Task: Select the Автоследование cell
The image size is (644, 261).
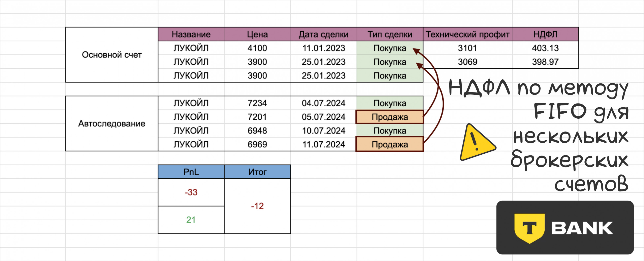Action: pos(111,123)
